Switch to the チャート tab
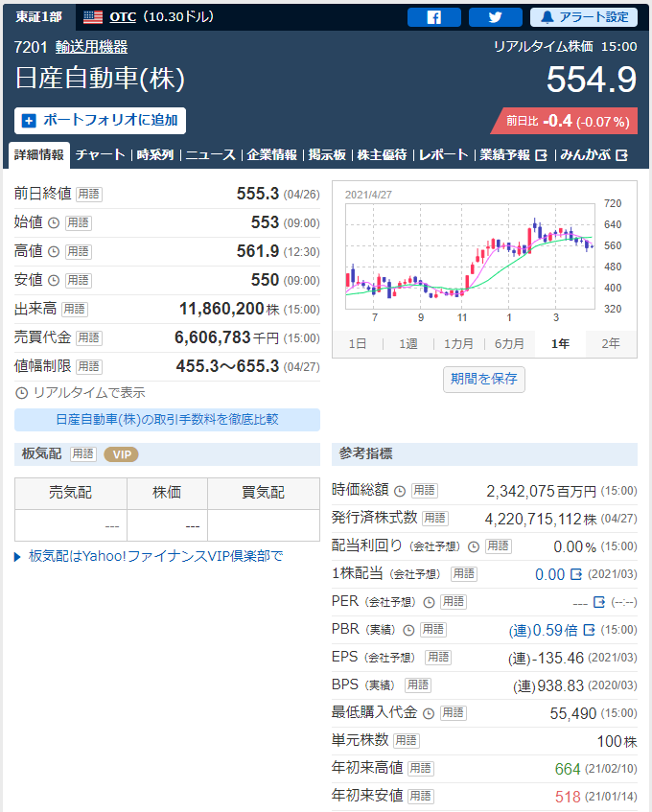652x812 pixels. (100, 155)
